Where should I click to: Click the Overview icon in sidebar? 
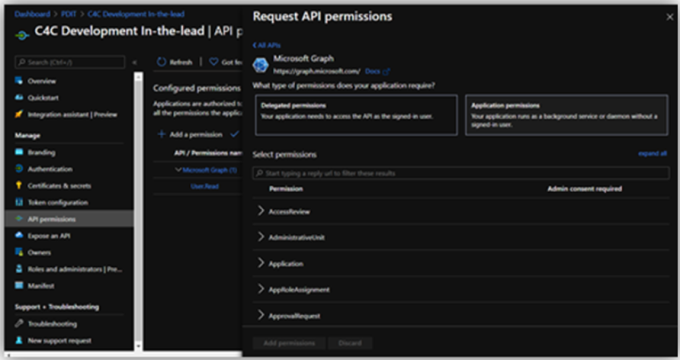click(x=19, y=81)
